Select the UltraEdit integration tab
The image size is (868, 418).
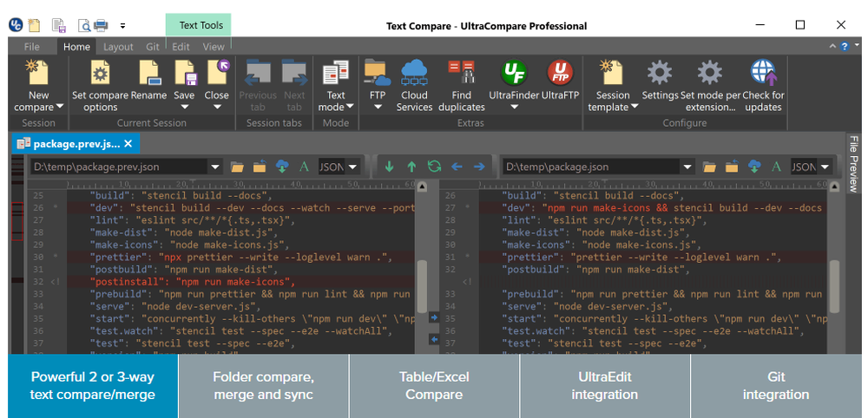(604, 386)
